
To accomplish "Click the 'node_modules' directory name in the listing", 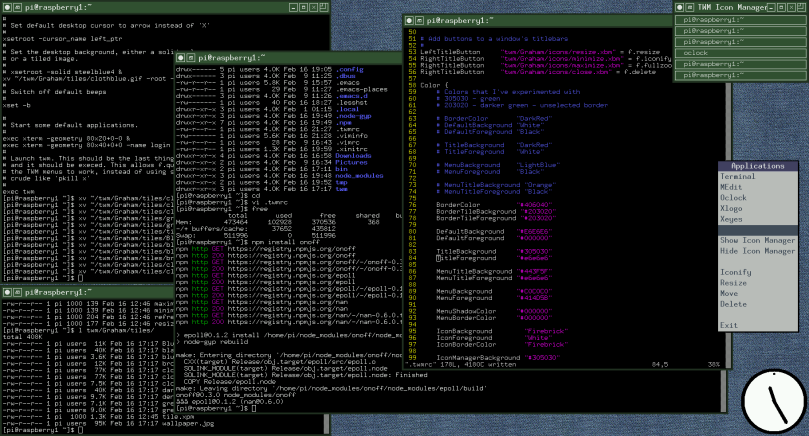I will pyautogui.click(x=360, y=176).
